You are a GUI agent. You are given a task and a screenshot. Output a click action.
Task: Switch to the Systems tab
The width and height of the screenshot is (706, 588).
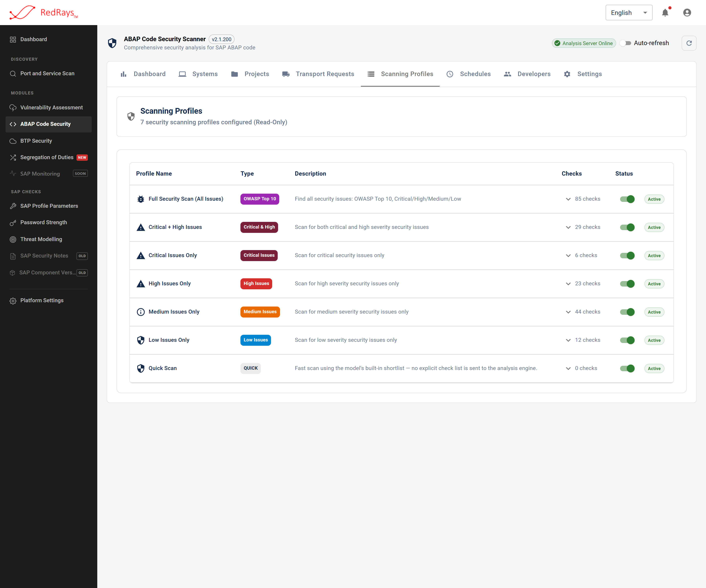pyautogui.click(x=198, y=74)
